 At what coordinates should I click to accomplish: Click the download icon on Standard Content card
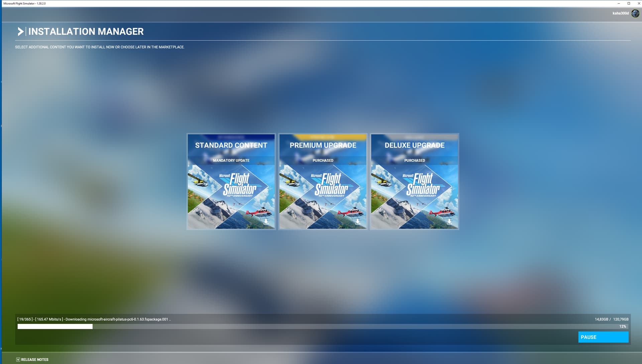click(x=266, y=221)
